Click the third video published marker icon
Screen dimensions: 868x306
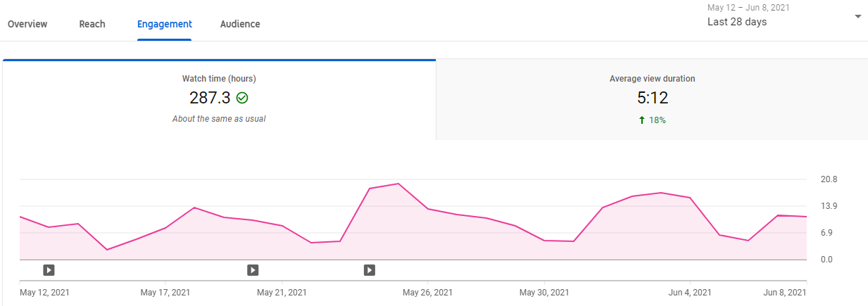370,269
